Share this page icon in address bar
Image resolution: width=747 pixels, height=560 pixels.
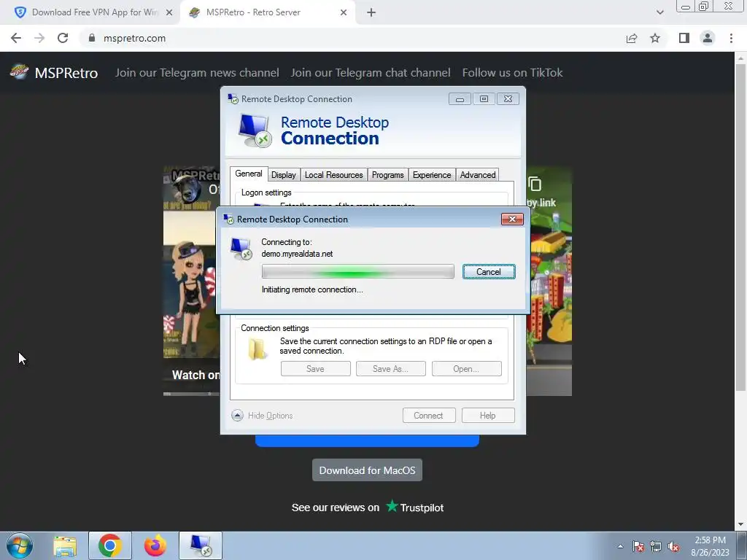pyautogui.click(x=632, y=38)
